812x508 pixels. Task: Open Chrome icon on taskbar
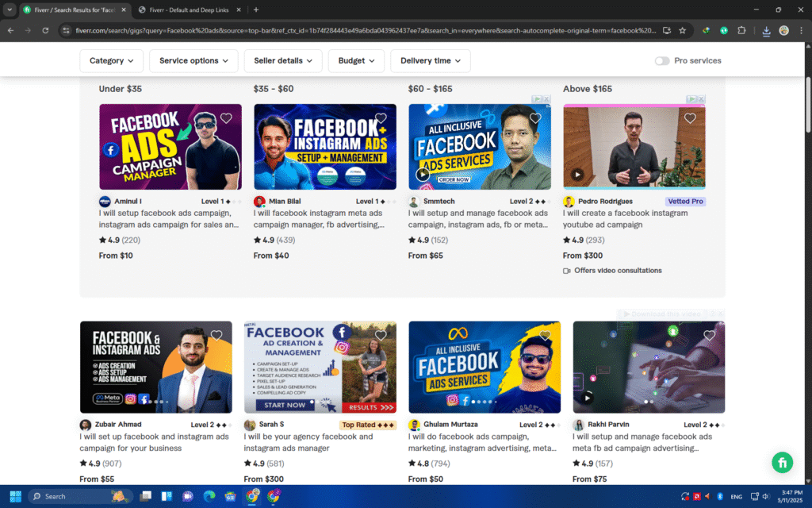point(251,496)
